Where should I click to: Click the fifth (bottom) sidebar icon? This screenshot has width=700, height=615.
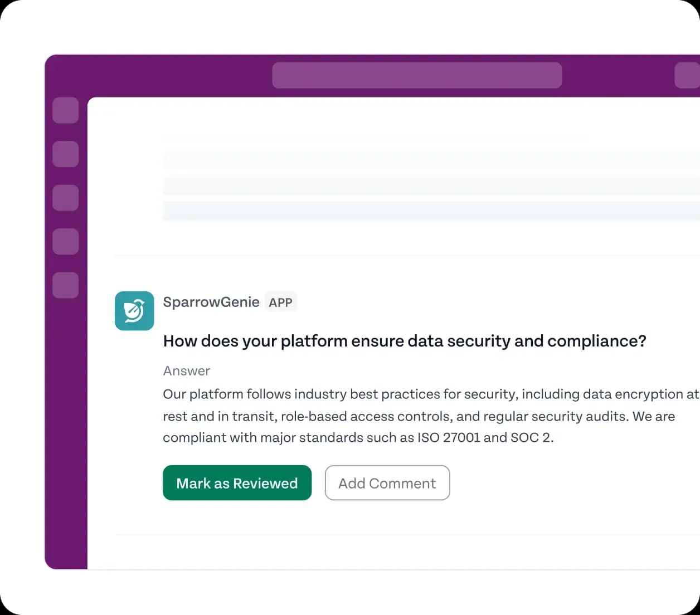tap(65, 285)
